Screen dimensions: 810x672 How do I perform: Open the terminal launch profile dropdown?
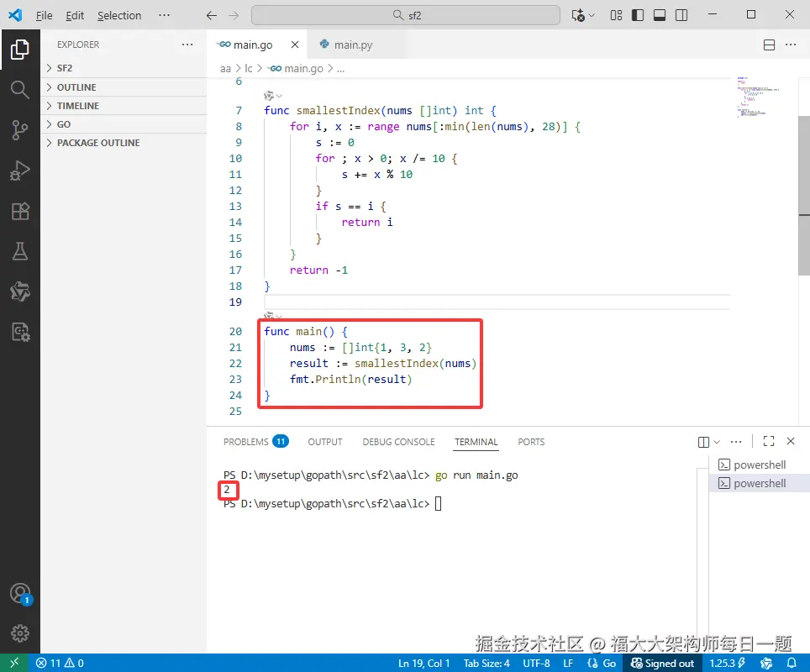coord(717,442)
